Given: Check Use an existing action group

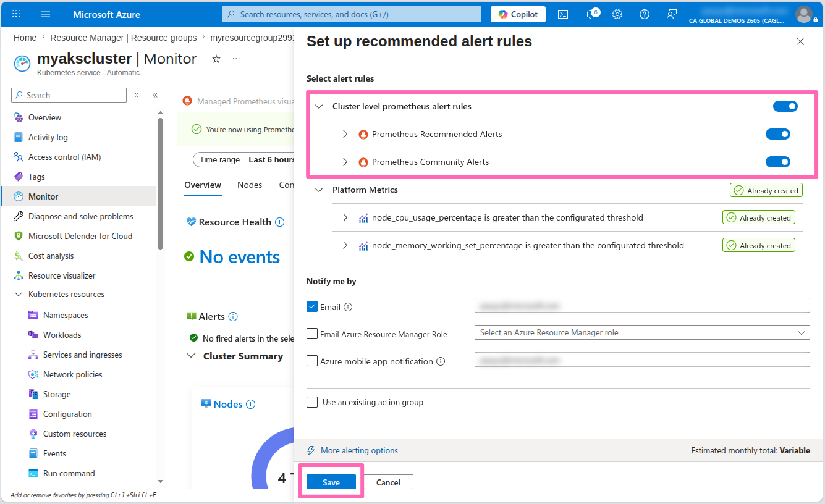Looking at the screenshot, I should pos(312,402).
